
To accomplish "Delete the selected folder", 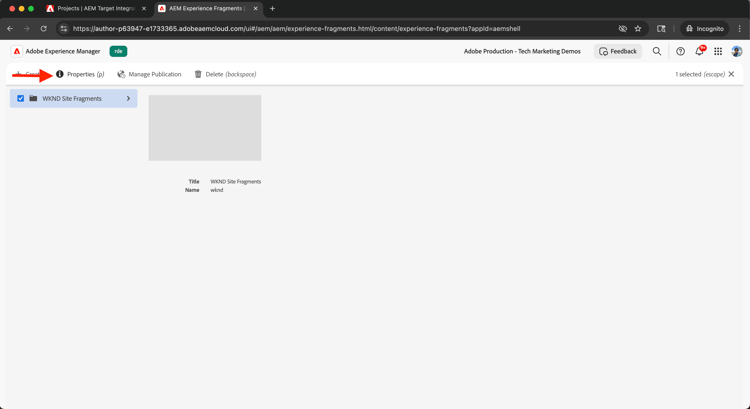I will [225, 74].
